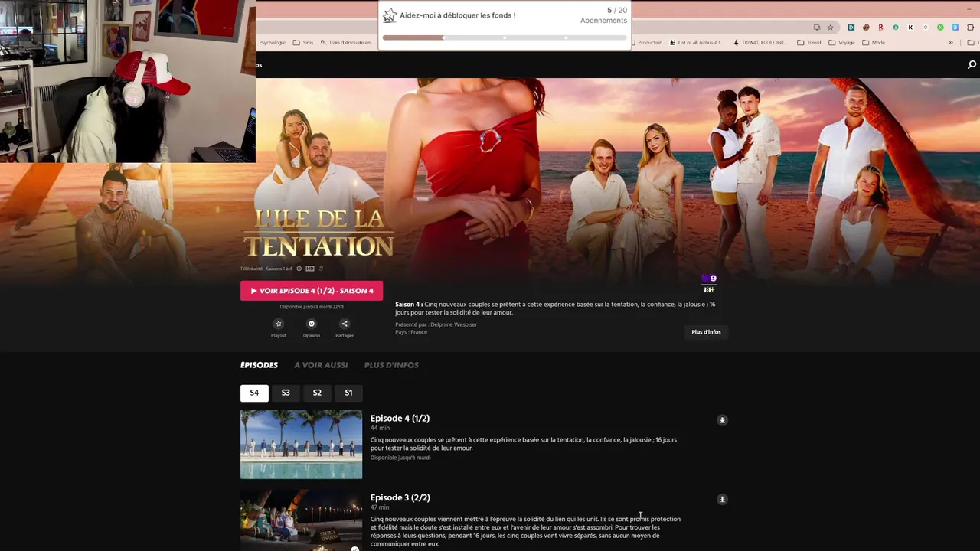Image resolution: width=980 pixels, height=551 pixels.
Task: Open the Opinion smiley icon
Action: tap(312, 324)
